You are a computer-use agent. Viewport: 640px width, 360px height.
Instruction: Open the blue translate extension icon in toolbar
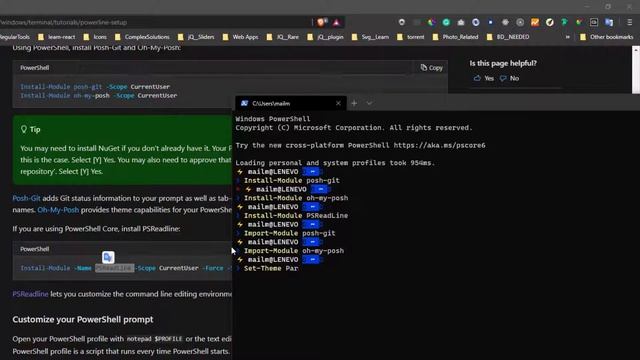[609, 22]
